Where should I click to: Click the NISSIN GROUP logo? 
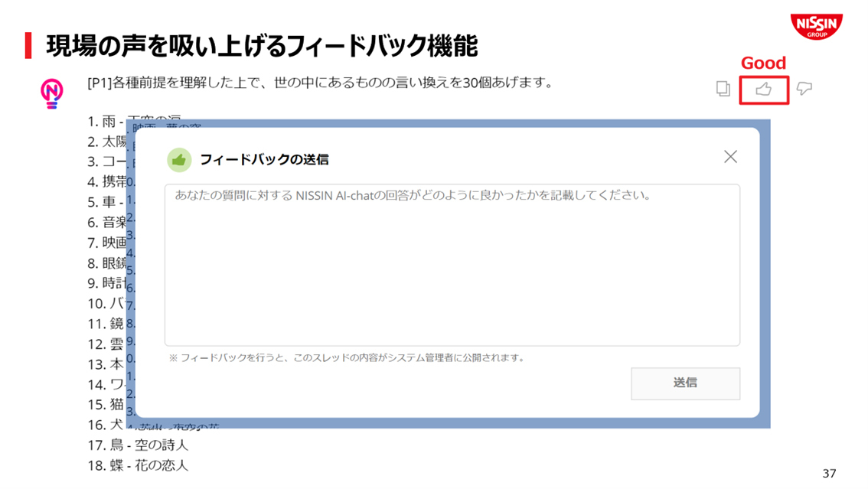pos(817,26)
